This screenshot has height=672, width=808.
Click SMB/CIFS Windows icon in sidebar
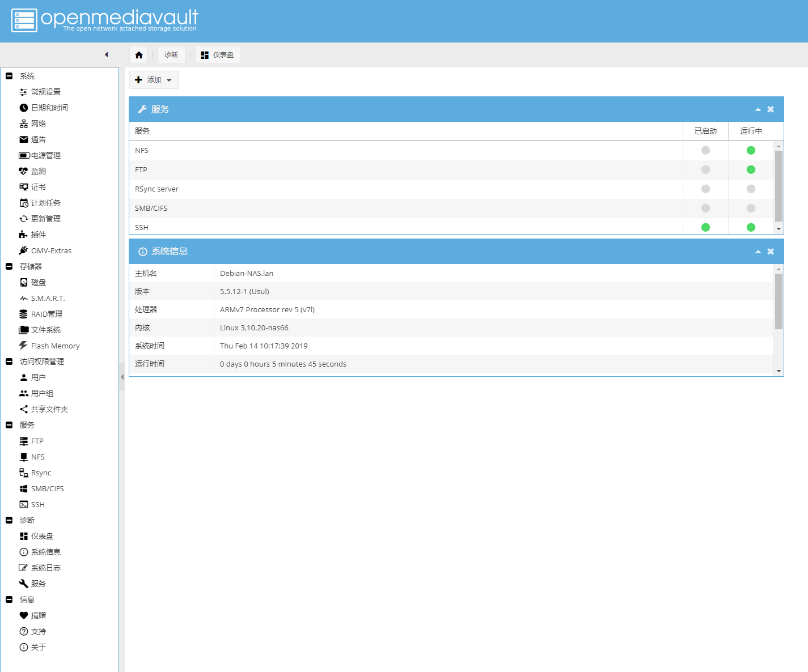(x=24, y=488)
